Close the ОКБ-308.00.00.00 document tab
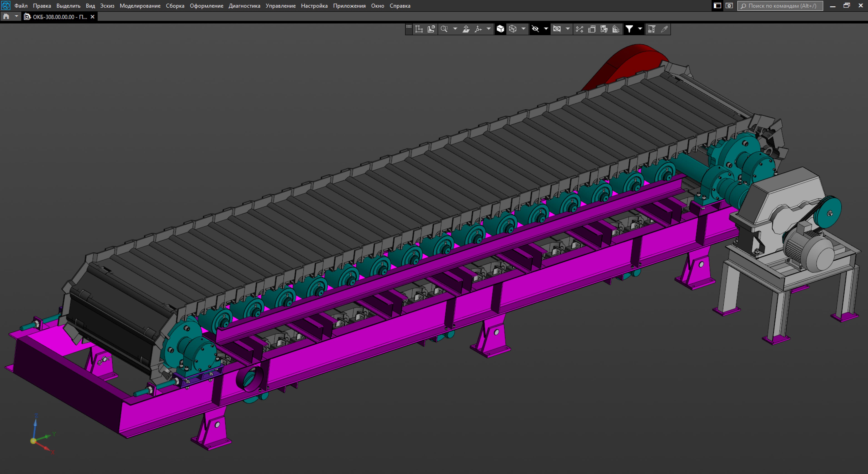The image size is (868, 474). 93,17
